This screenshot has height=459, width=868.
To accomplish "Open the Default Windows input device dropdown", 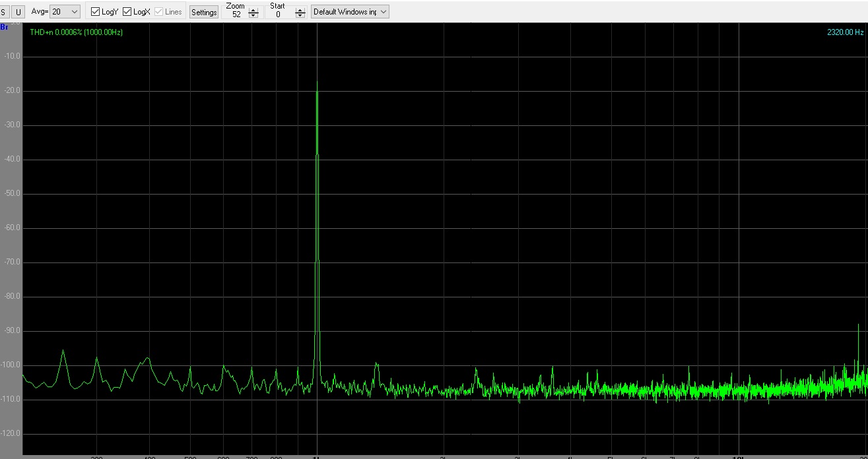I will pos(350,12).
